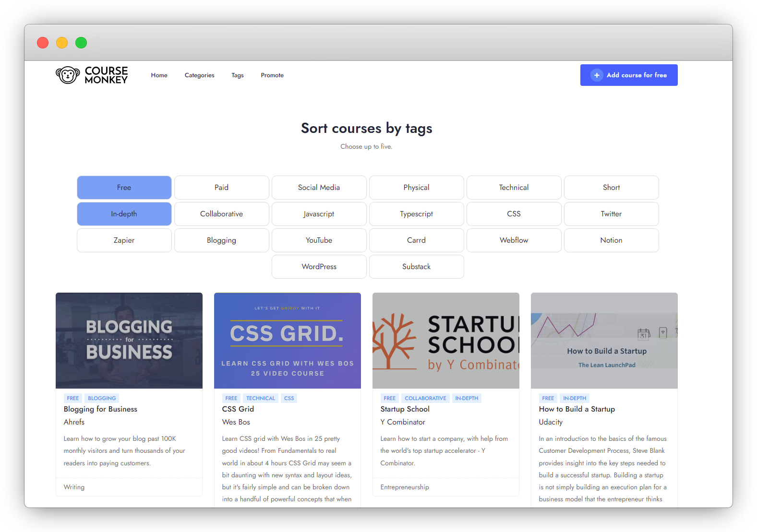Choose the Notion tag
Screen dimensions: 757x532
612,240
